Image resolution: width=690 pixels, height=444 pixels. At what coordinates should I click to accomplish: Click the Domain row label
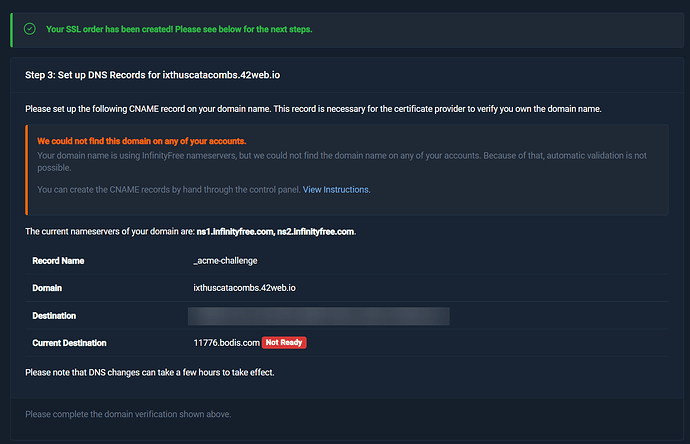[x=47, y=288]
